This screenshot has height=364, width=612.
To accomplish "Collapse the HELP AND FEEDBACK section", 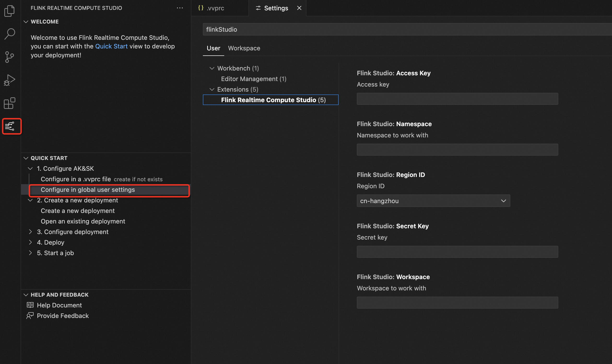I will point(26,295).
